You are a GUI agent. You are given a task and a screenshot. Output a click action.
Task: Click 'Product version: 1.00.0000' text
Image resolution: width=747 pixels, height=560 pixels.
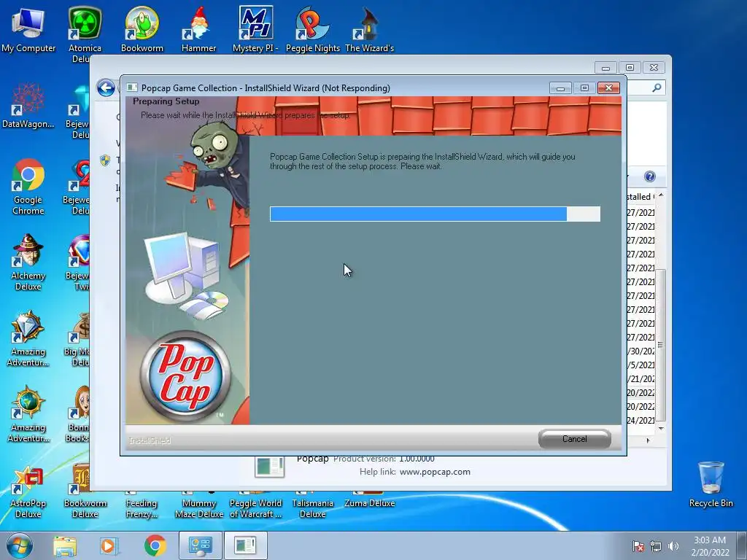tap(384, 459)
